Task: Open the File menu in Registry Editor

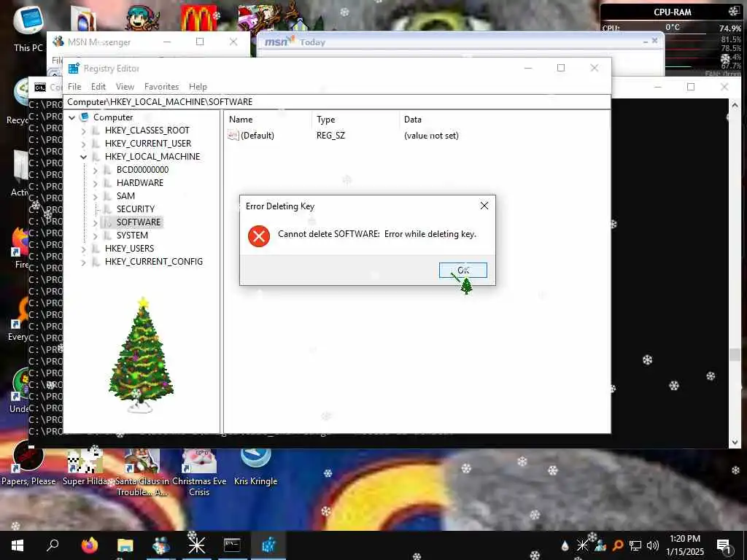Action: point(74,87)
